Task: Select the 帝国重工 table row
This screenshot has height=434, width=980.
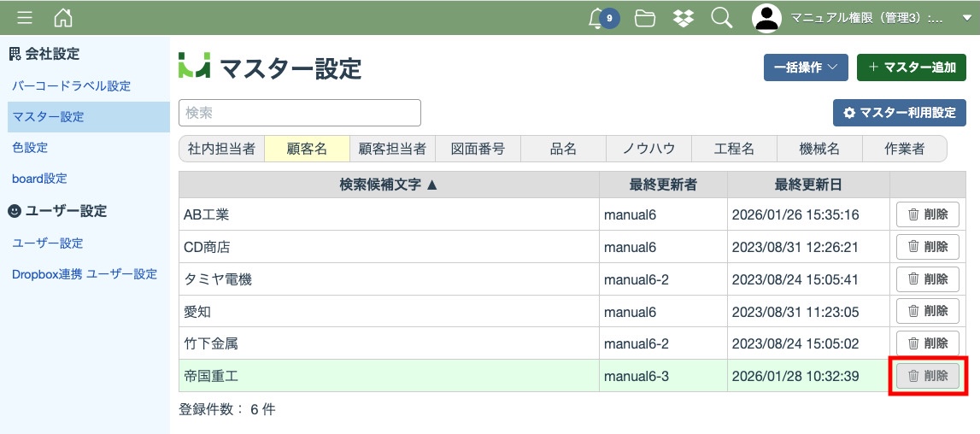Action: coord(389,376)
